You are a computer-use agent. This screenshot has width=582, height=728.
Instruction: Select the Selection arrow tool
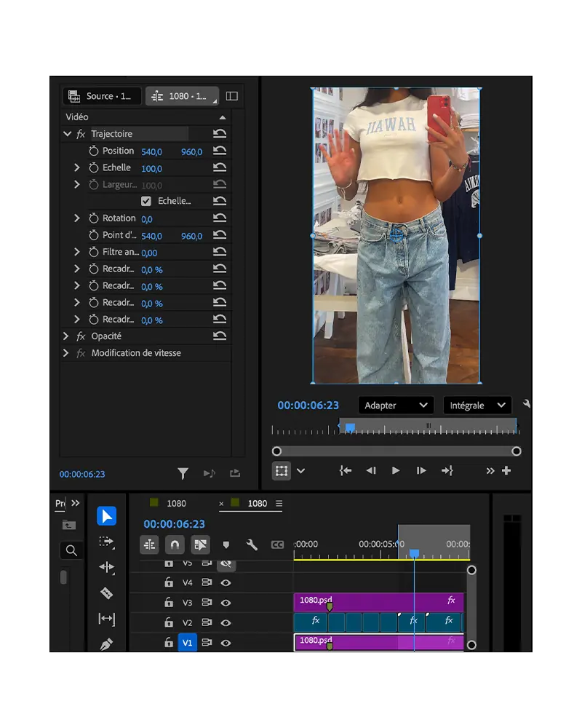[x=106, y=516]
